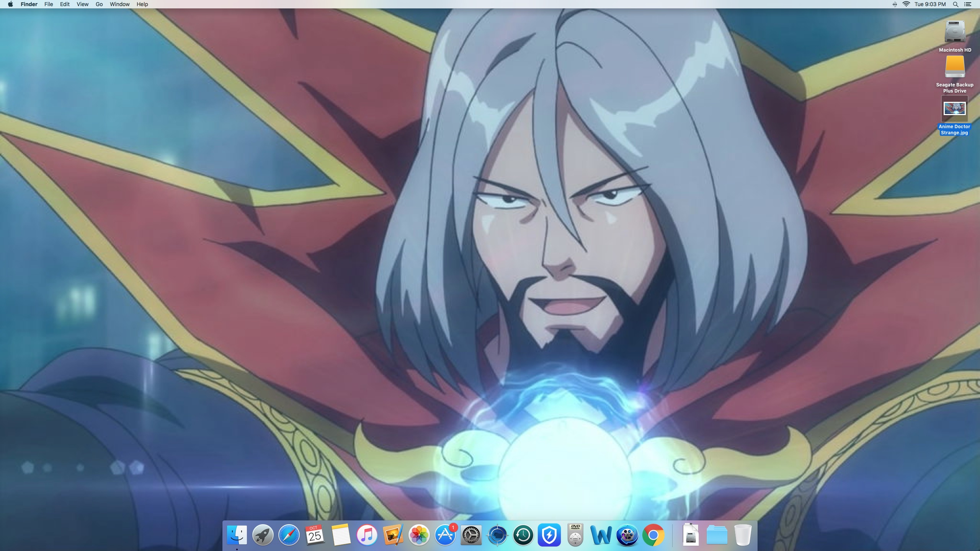
Task: Open the Trash in Dock
Action: pyautogui.click(x=743, y=535)
